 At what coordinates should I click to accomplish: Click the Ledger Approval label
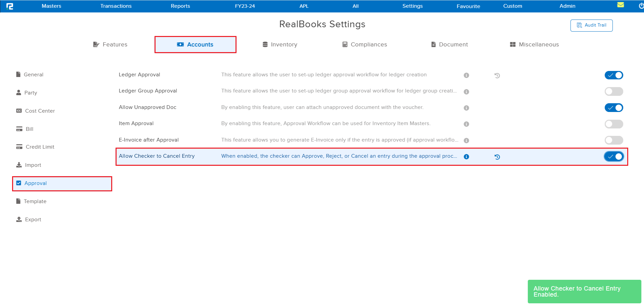[x=139, y=75]
